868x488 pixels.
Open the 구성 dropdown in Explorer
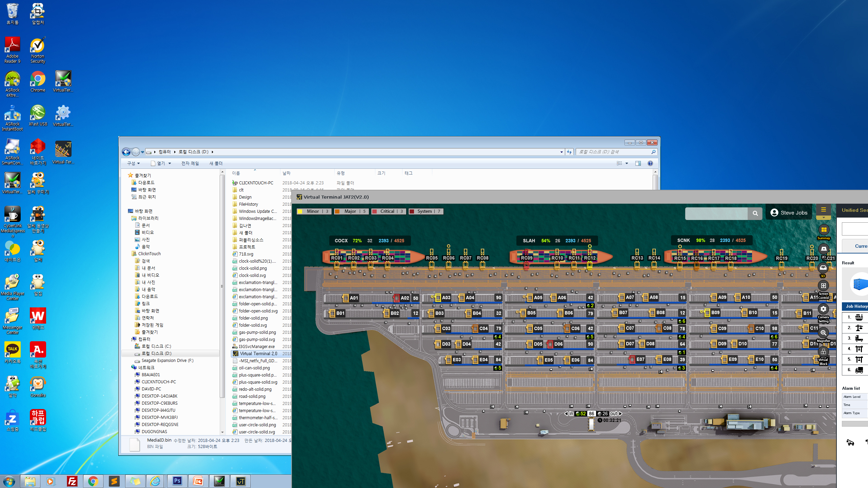[x=133, y=163]
